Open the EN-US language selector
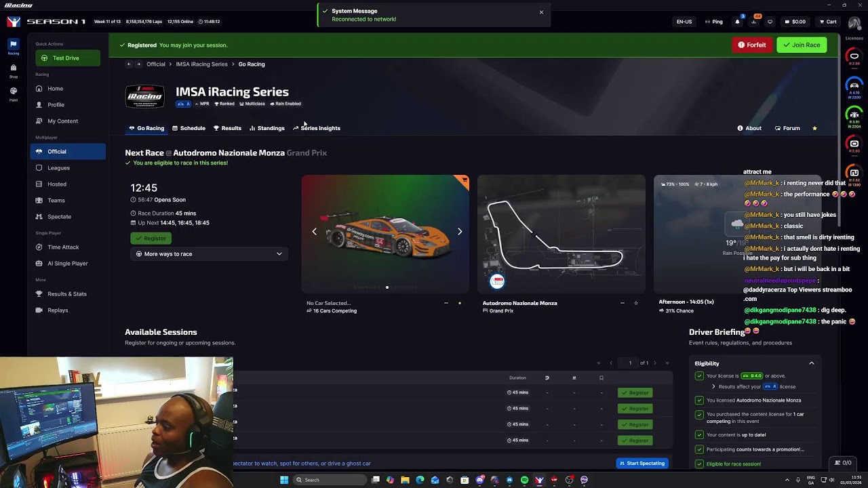This screenshot has width=868, height=488. tap(684, 22)
